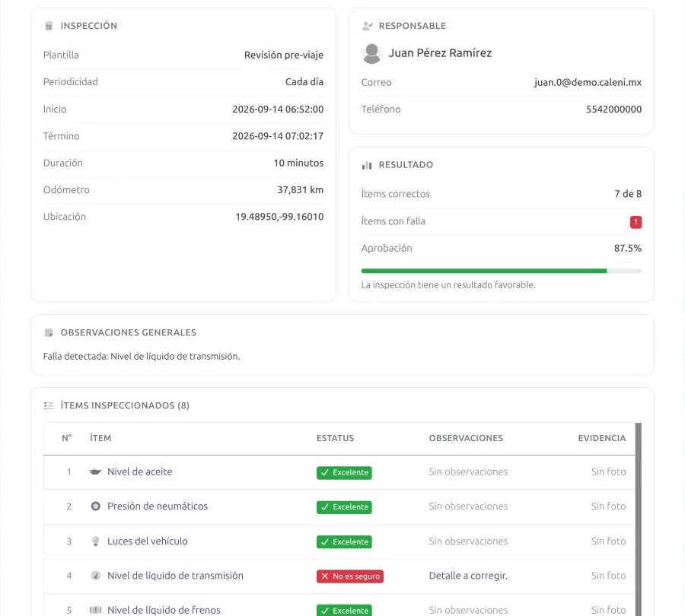
Task: Click the Cada día periodicity value
Action: [304, 81]
